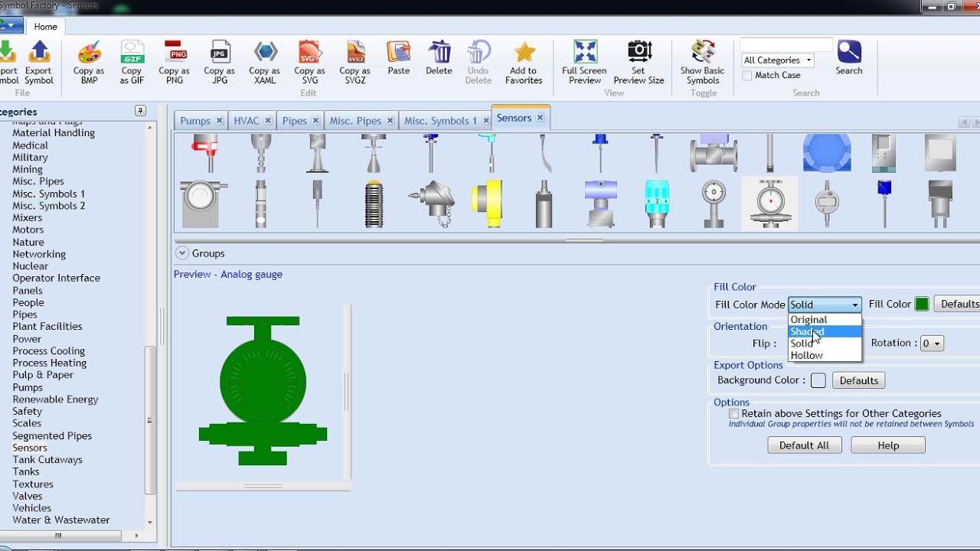Select Operator Interface category

pyautogui.click(x=56, y=279)
